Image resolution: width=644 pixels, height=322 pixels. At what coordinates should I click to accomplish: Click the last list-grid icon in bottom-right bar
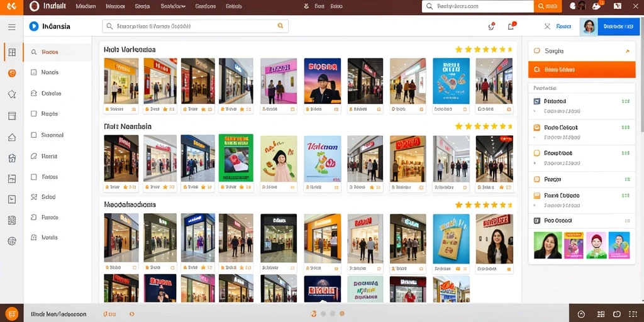tap(634, 314)
